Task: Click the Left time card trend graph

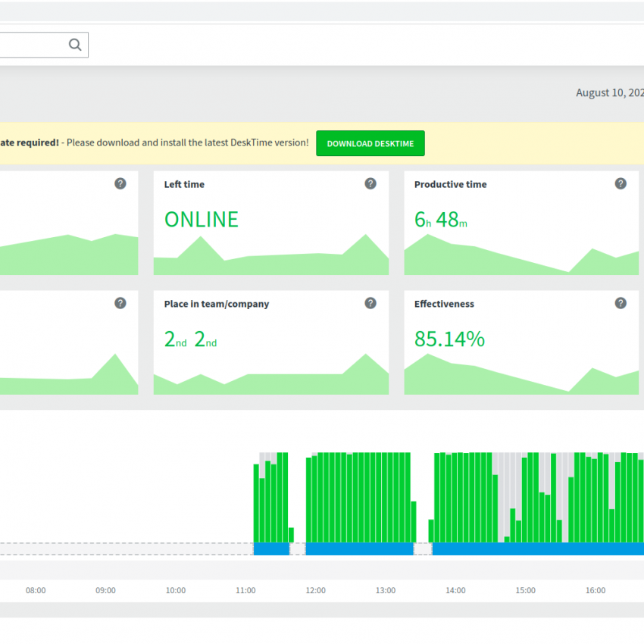Action: pyautogui.click(x=271, y=255)
